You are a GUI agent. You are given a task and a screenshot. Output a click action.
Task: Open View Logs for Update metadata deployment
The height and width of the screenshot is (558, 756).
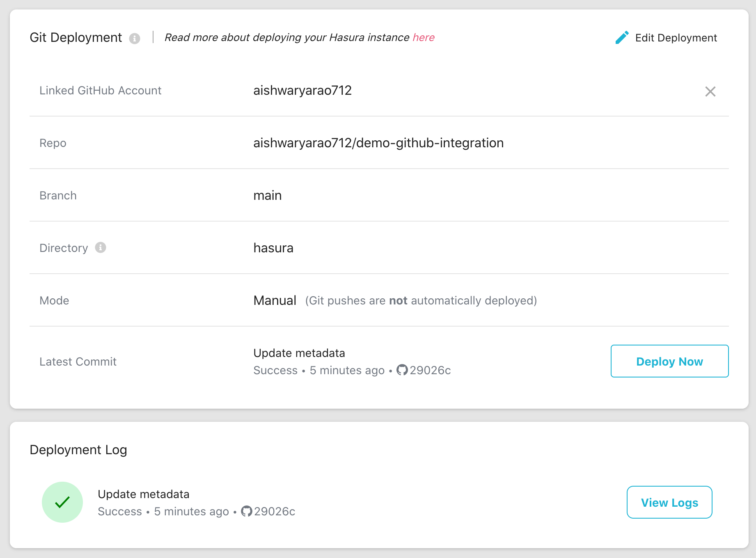669,502
